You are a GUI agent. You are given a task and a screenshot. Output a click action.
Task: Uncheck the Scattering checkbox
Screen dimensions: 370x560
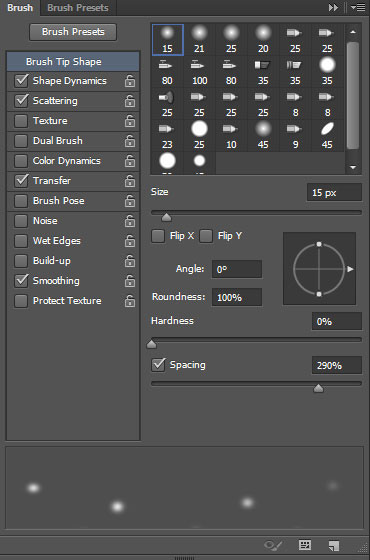pos(21,101)
